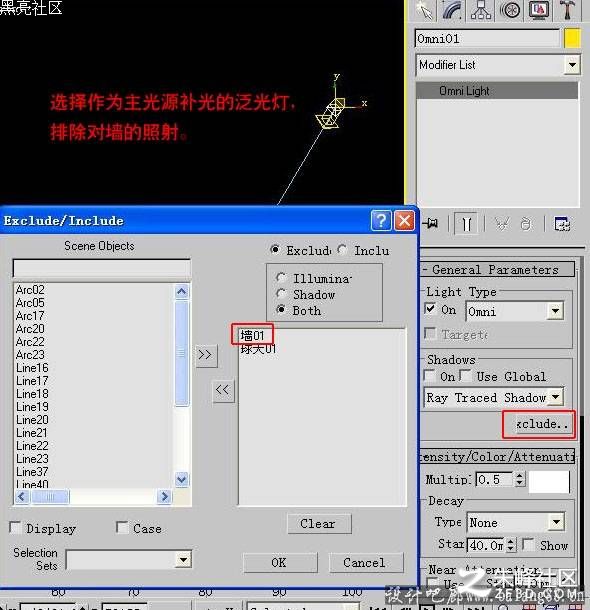The image size is (590, 610).
Task: Open the Modifier List dropdown
Action: [x=498, y=65]
